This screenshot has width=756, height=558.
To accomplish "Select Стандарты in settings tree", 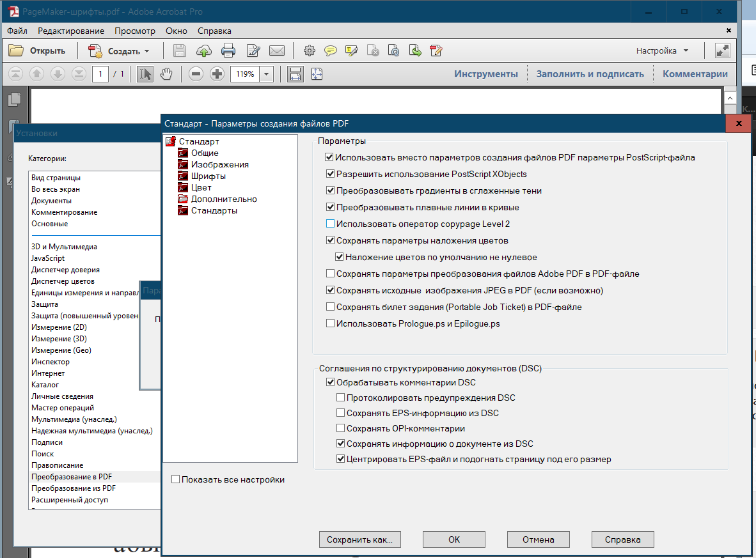I will point(214,210).
